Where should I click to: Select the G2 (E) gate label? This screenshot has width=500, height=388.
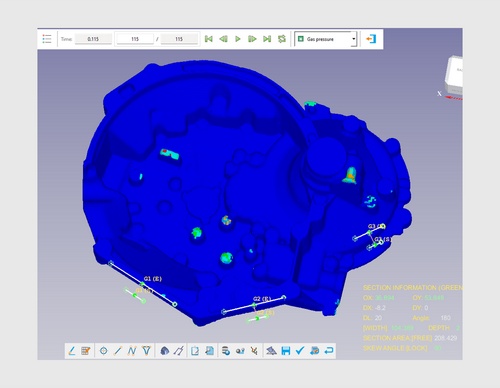tap(262, 299)
